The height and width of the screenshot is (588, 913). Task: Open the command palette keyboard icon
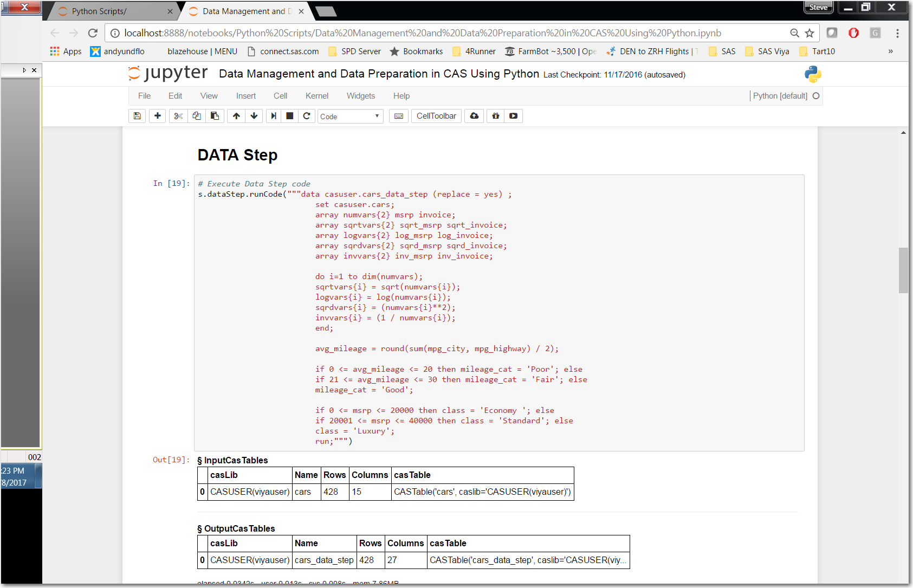399,116
